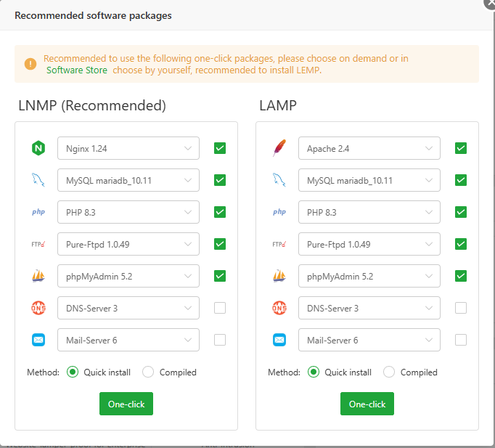Click the Recommended software packages title

point(93,15)
